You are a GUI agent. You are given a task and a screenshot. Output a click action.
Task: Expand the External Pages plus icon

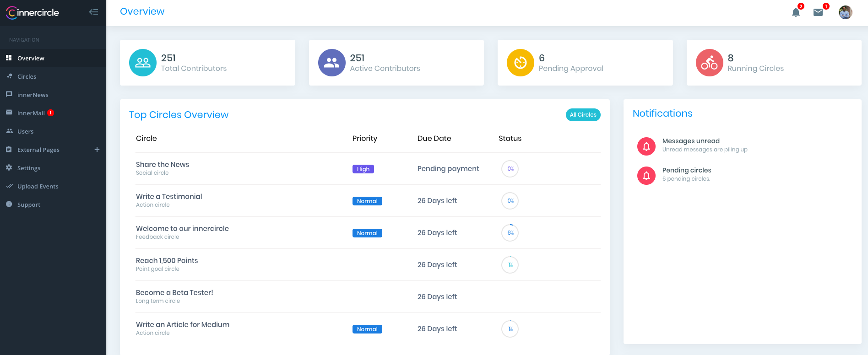tap(97, 150)
